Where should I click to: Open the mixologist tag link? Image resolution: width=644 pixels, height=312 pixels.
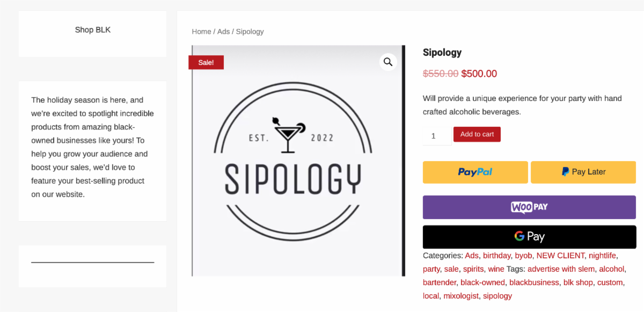click(x=460, y=296)
